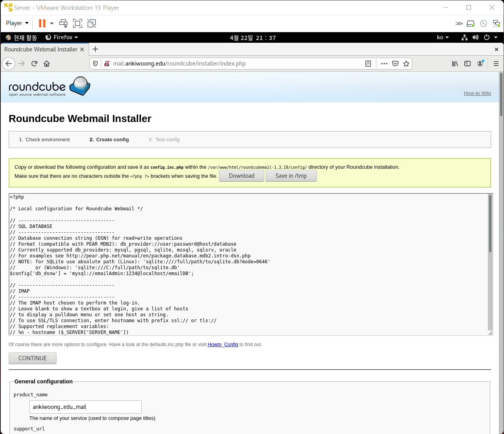Select the Roundcube Webmail Installer tab
The width and height of the screenshot is (504, 434).
pos(41,49)
